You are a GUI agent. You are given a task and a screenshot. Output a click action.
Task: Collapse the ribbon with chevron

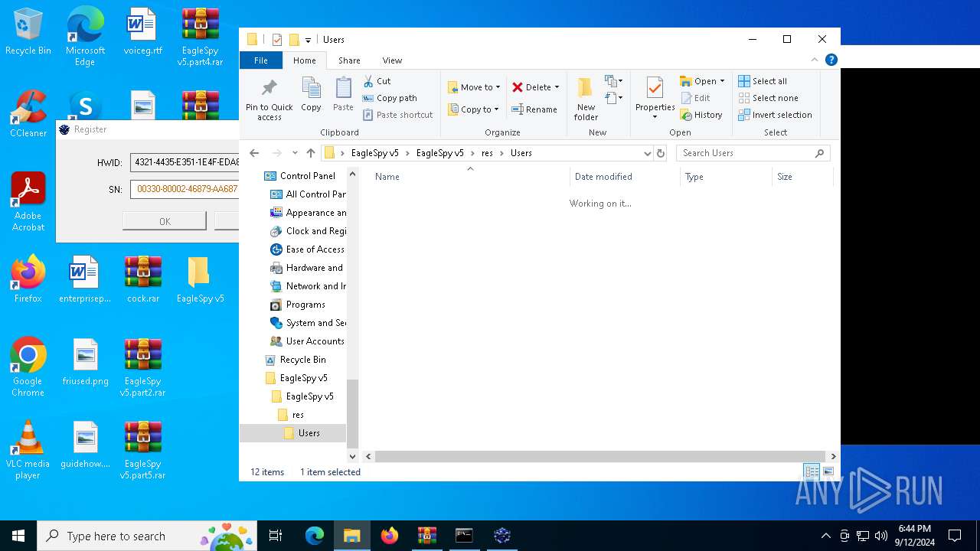(x=814, y=60)
